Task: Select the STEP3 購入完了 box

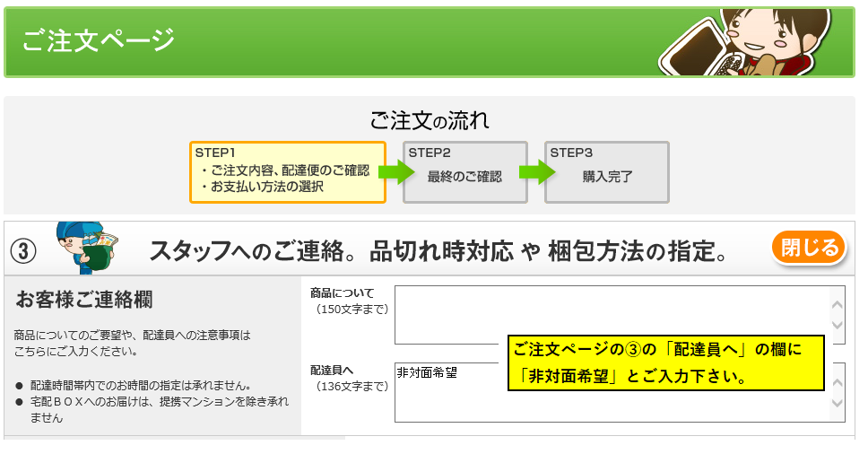Action: [x=606, y=172]
